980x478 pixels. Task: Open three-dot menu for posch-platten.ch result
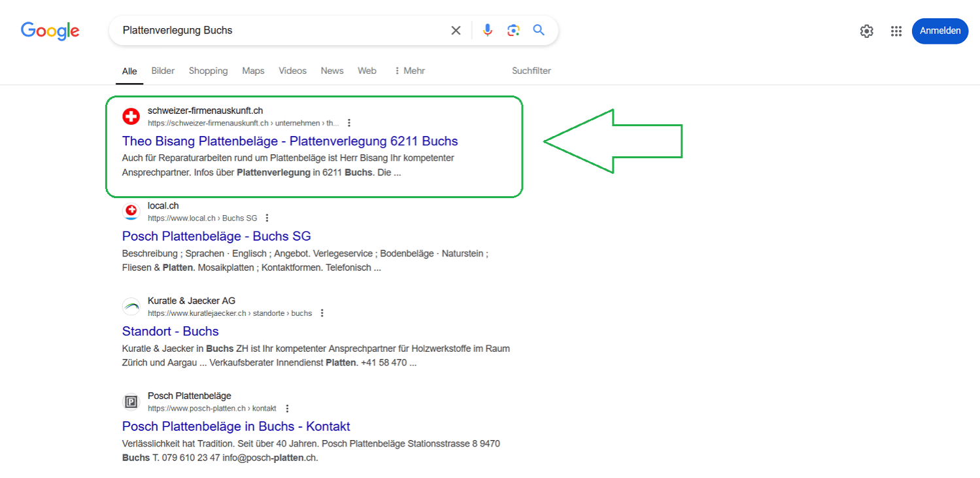(x=287, y=408)
